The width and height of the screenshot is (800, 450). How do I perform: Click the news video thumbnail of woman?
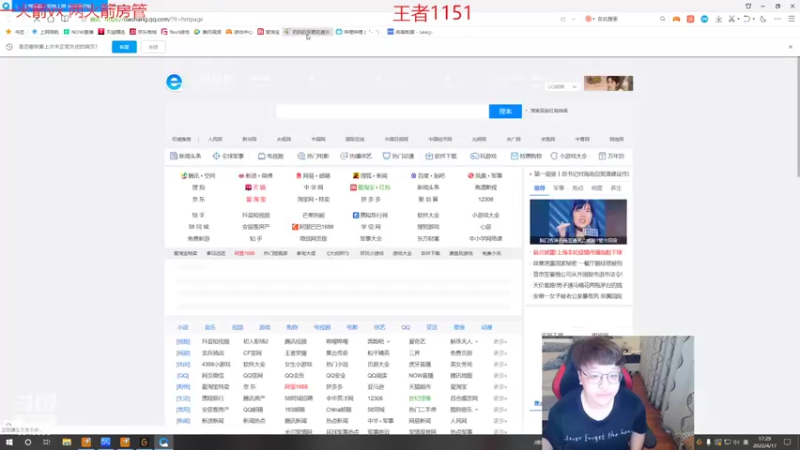[x=578, y=221]
